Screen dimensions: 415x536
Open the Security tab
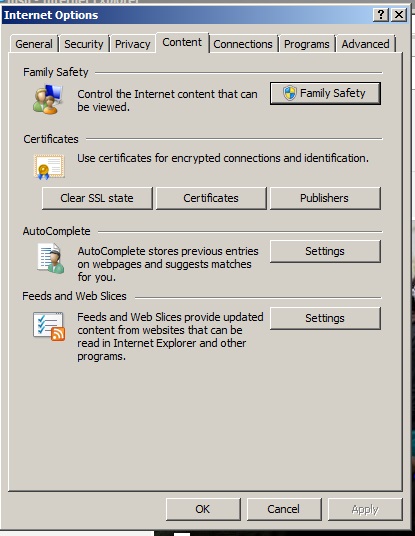point(84,44)
